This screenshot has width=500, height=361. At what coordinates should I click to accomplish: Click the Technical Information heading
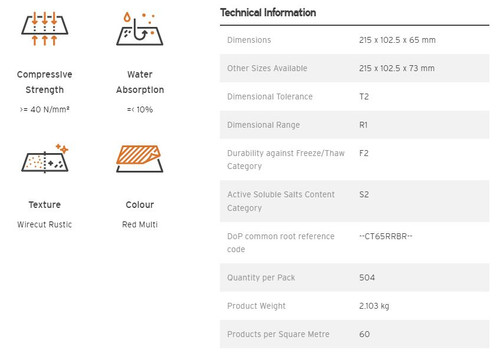(268, 13)
